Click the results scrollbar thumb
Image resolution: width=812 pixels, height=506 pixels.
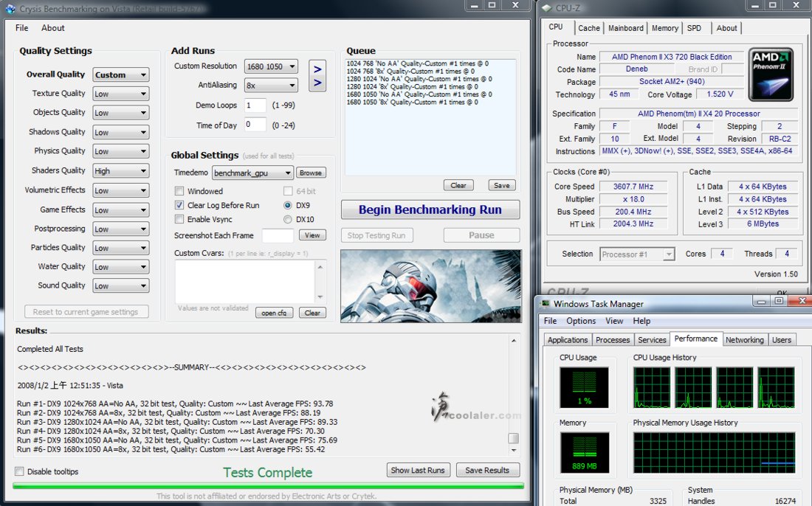coord(513,438)
